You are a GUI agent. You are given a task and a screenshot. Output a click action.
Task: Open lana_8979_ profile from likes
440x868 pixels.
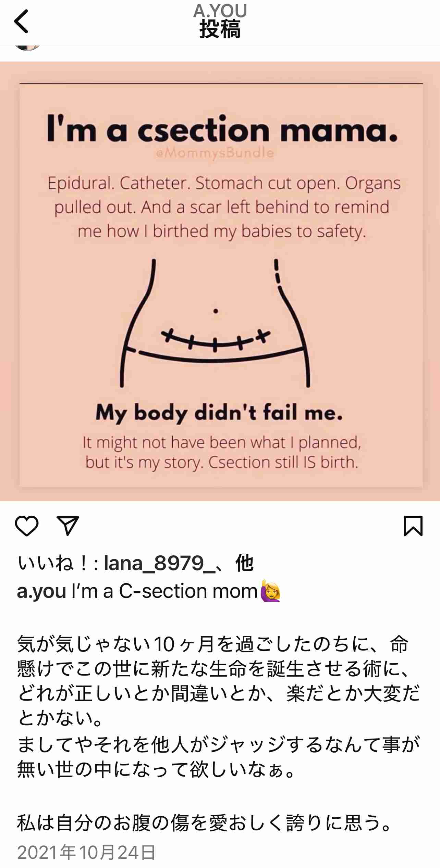pyautogui.click(x=160, y=563)
